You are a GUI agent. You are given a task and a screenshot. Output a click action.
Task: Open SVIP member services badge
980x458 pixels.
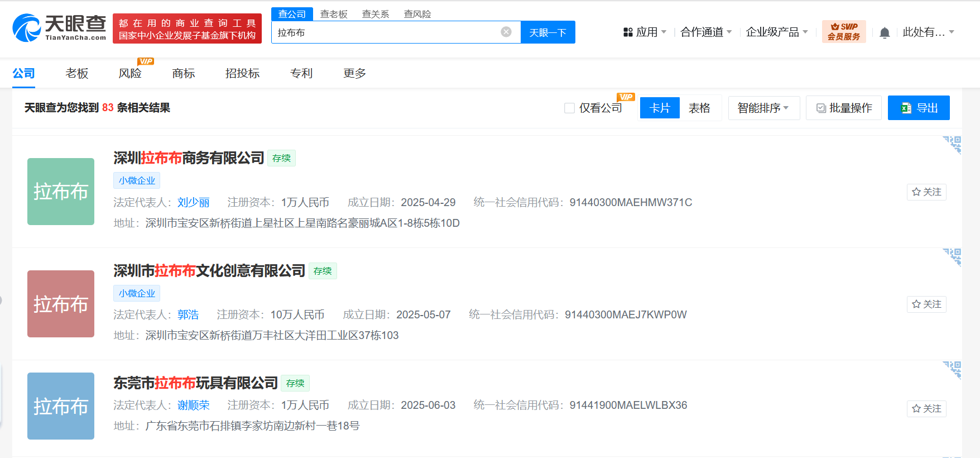(843, 32)
